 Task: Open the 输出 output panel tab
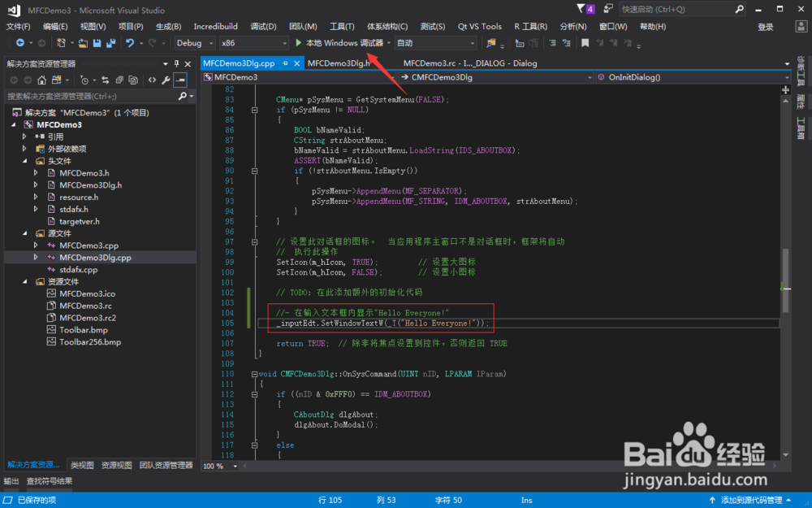click(11, 481)
